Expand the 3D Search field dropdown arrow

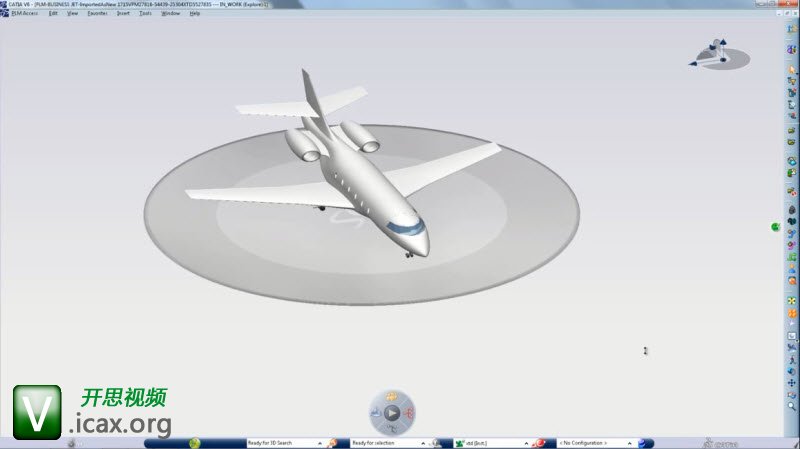click(320, 443)
